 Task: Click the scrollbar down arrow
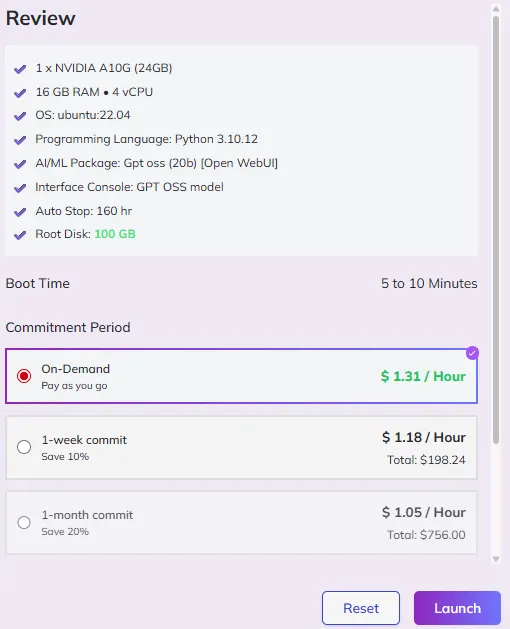(x=496, y=558)
